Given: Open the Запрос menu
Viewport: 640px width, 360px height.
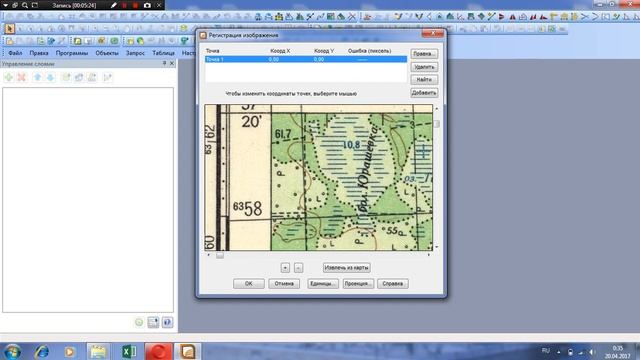Looking at the screenshot, I should coord(135,53).
